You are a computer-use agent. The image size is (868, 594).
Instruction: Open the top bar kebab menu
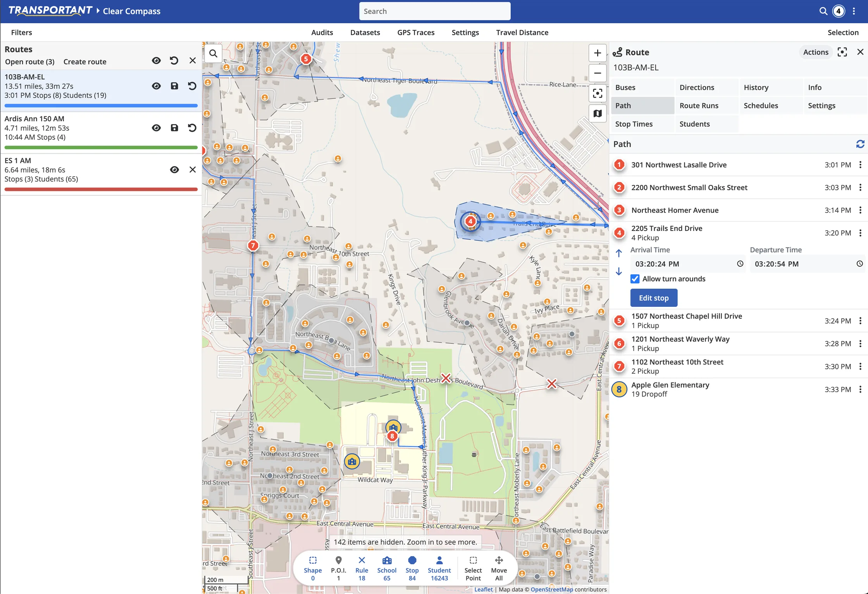(x=854, y=11)
